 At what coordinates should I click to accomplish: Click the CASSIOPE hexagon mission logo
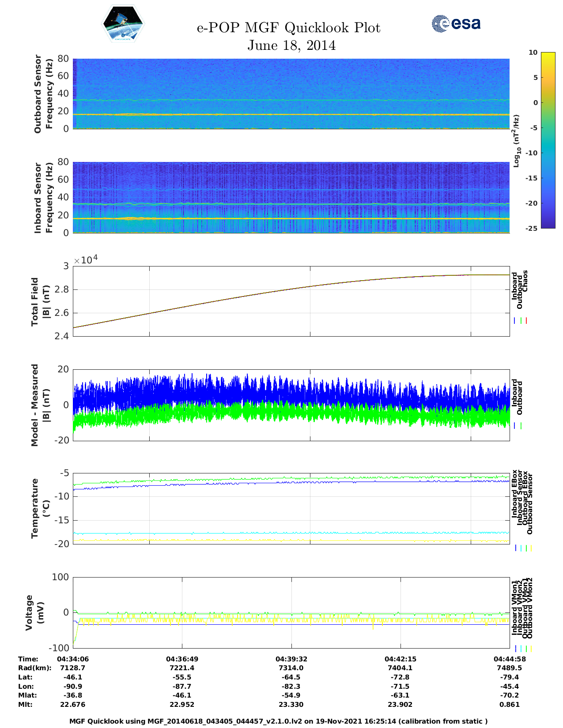coord(123,24)
